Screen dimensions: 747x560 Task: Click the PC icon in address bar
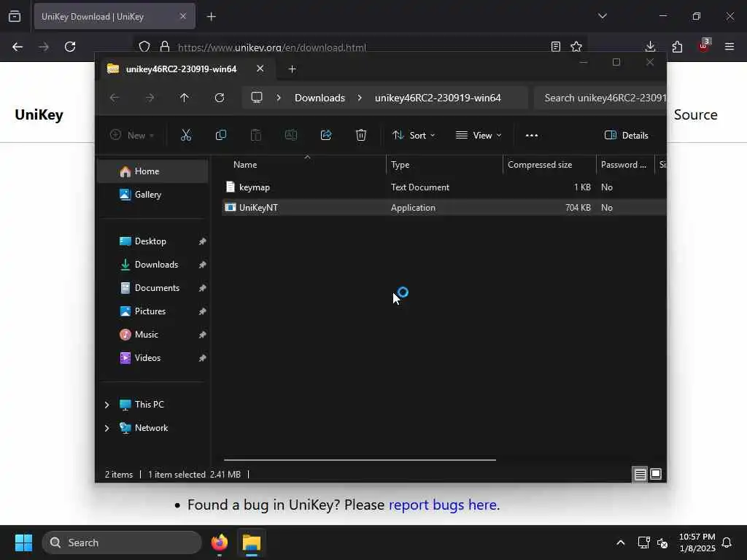click(257, 98)
